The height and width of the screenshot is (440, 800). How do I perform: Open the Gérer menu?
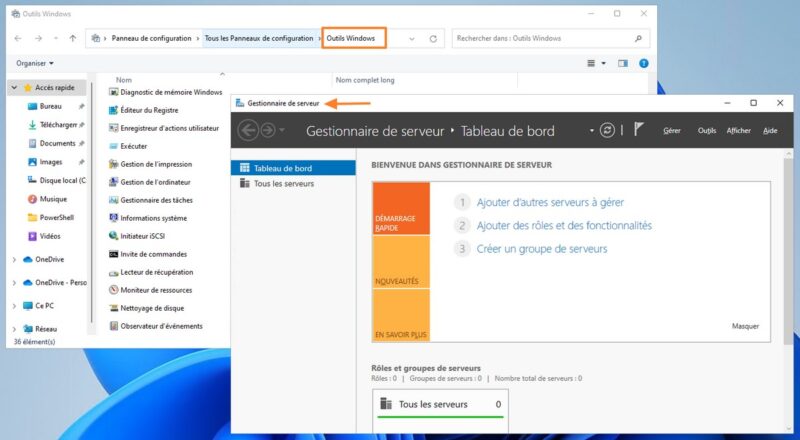[x=672, y=131]
